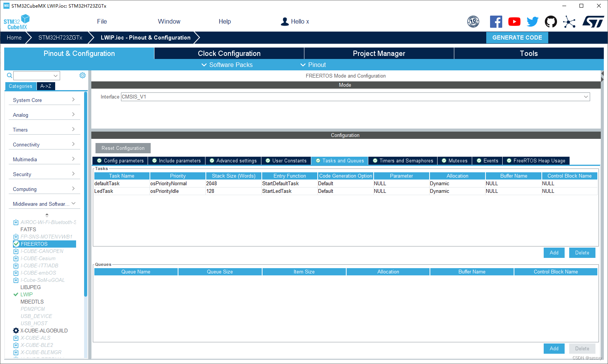Expand the Analog category
The height and width of the screenshot is (364, 608).
click(x=44, y=115)
